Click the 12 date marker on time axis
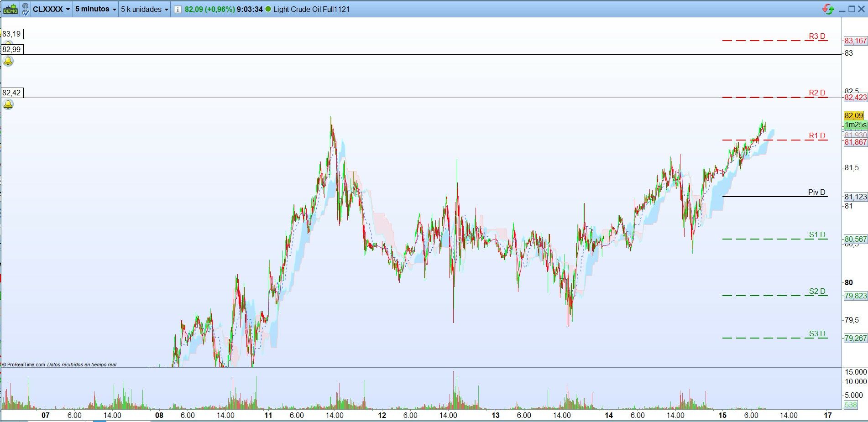The image size is (868, 422). point(382,415)
